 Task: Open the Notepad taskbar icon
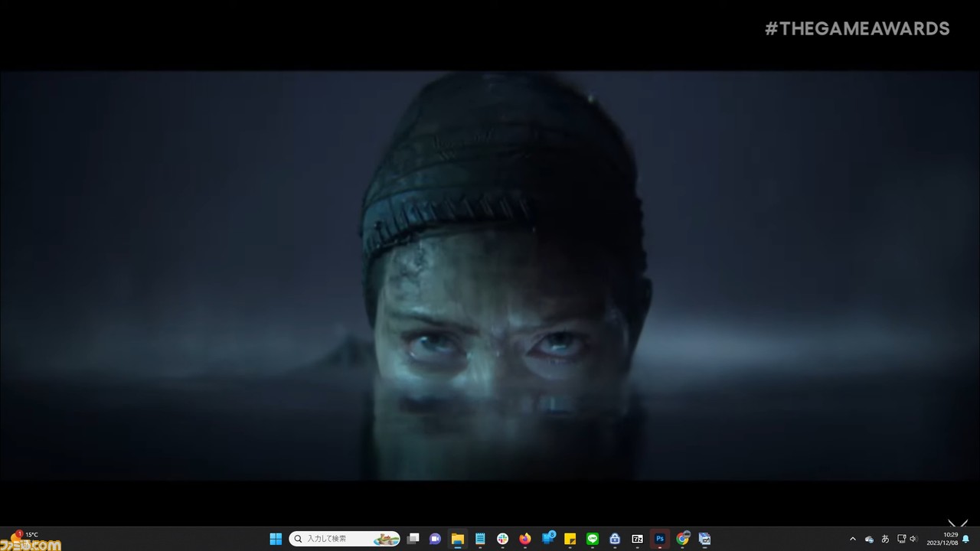(480, 539)
